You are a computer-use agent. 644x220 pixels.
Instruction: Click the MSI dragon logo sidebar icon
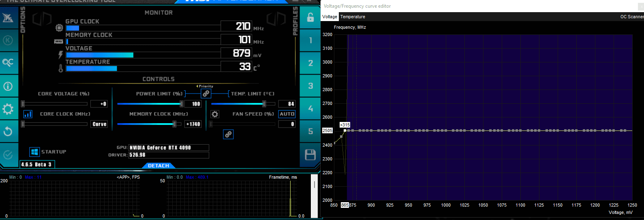pos(9,17)
